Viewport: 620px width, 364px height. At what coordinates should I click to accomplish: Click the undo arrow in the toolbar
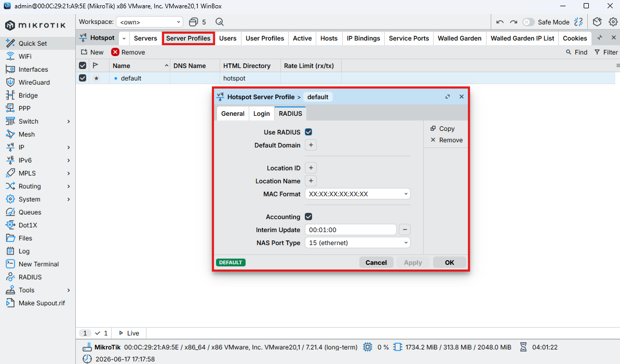coord(500,22)
